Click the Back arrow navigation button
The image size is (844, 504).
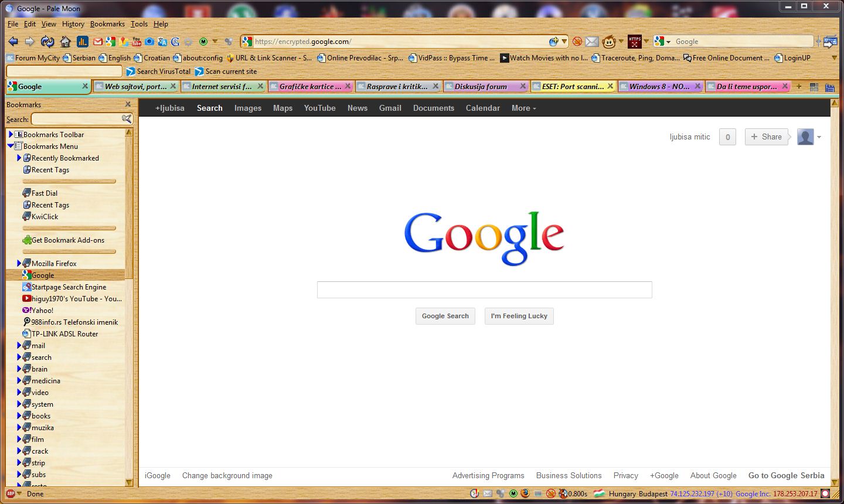[13, 42]
